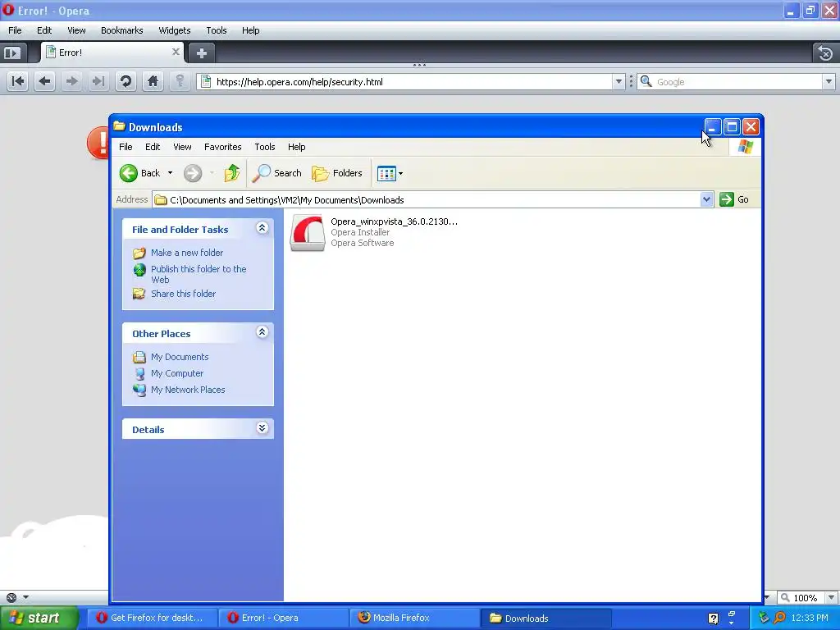This screenshot has height=630, width=840.
Task: Click the green Go arrow button
Action: pos(727,199)
